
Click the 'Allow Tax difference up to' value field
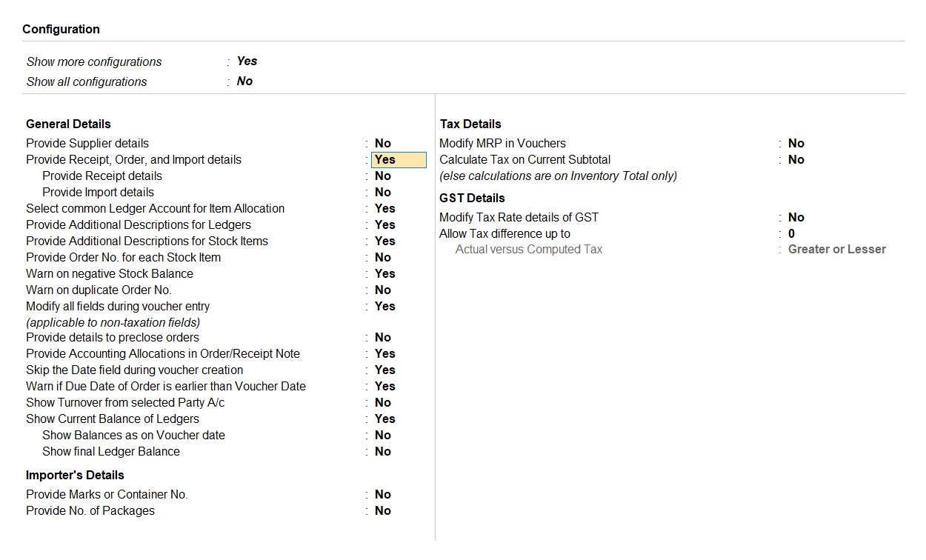coord(791,234)
